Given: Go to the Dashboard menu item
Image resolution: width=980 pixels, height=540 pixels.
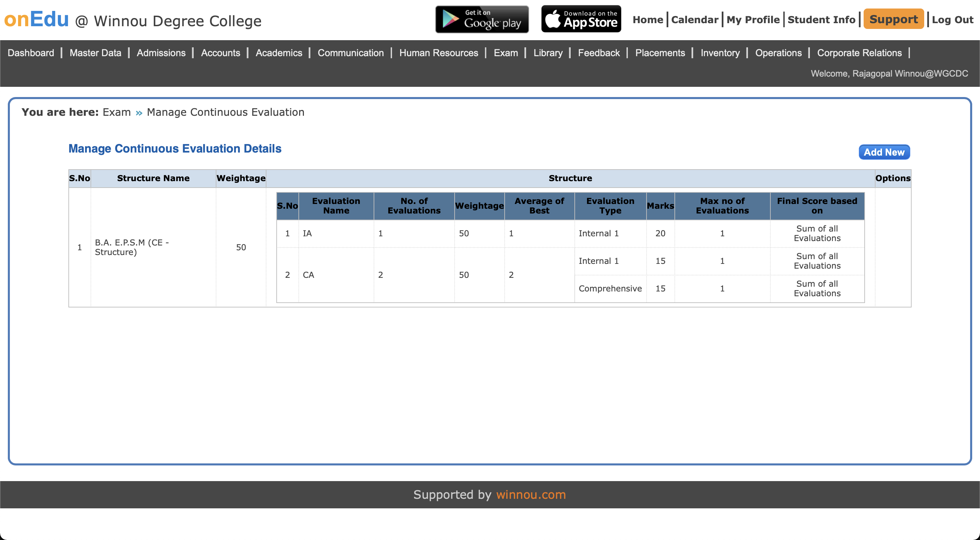Looking at the screenshot, I should [x=31, y=53].
